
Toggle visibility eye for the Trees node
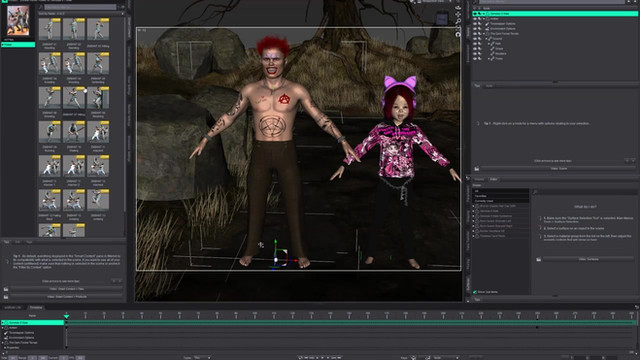(x=475, y=58)
